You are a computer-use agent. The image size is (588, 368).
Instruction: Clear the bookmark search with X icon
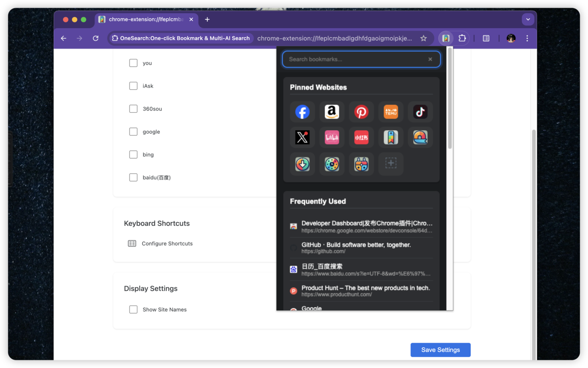click(x=430, y=59)
